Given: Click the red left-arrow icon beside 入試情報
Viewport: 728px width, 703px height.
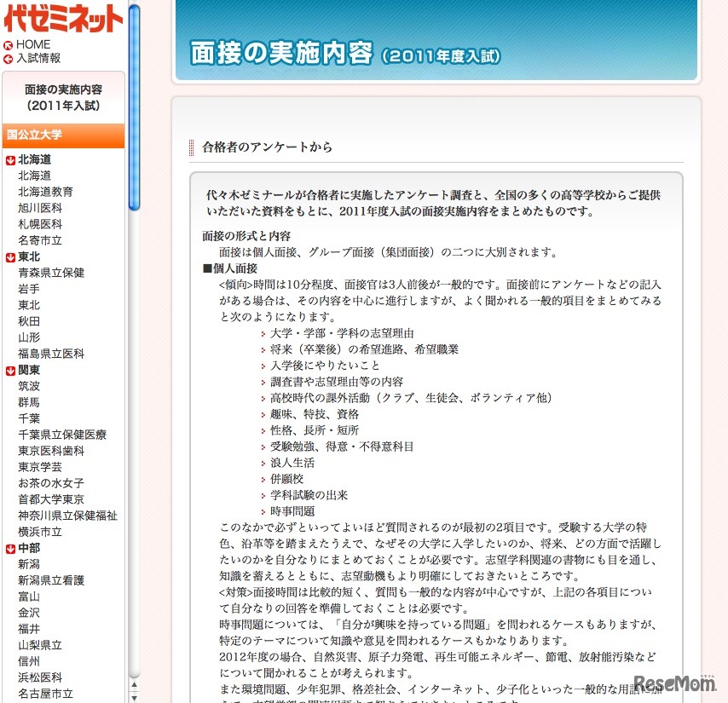Looking at the screenshot, I should coord(9,59).
